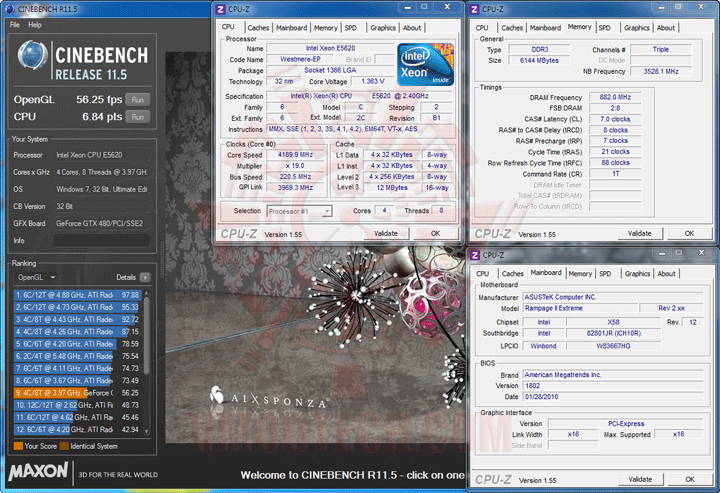Run the OpenGL benchmark
The height and width of the screenshot is (493, 720).
pyautogui.click(x=138, y=100)
